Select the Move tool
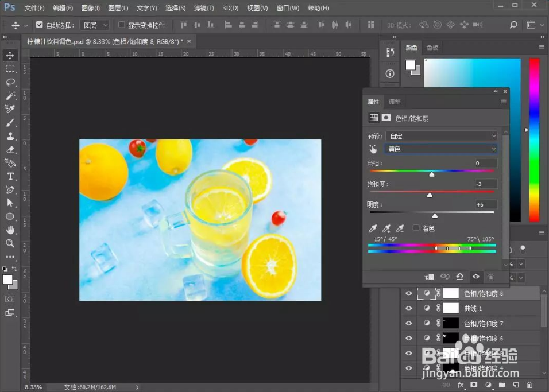This screenshot has height=392, width=549. click(10, 55)
